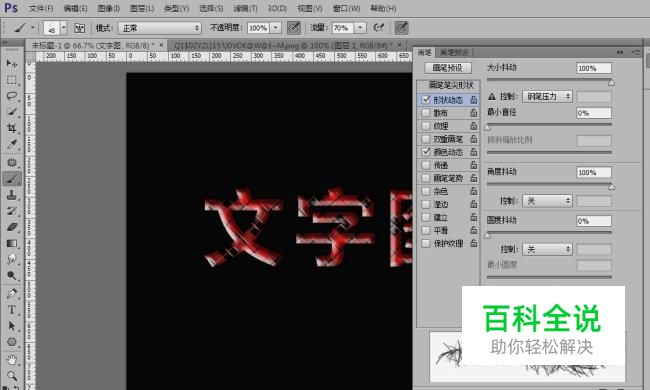Select the Spot Healing Brush tool
Screen dimensions: 650x390
pyautogui.click(x=12, y=162)
